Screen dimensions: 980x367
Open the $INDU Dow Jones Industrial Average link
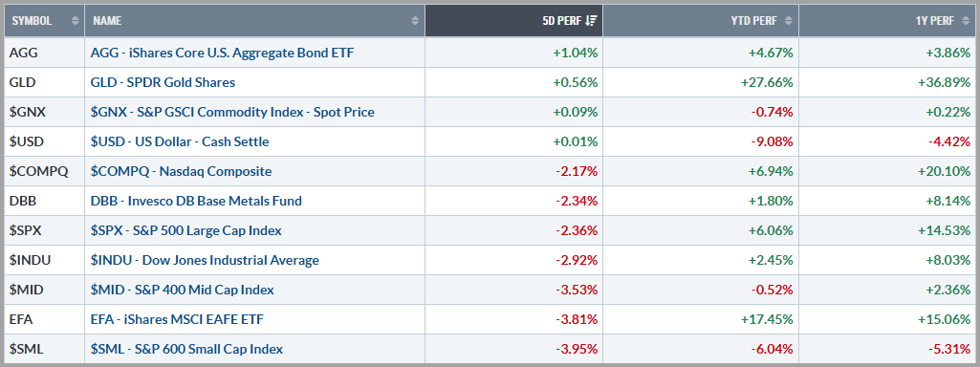click(x=206, y=260)
